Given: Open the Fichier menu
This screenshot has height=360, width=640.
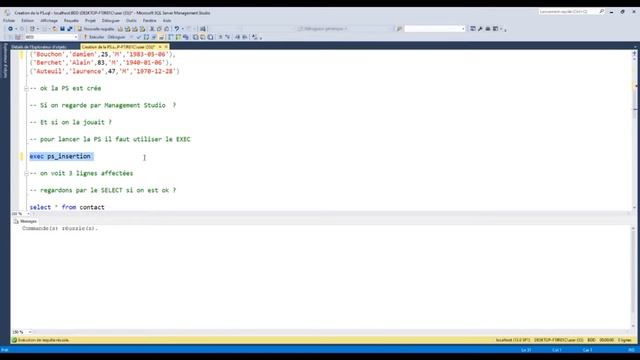Looking at the screenshot, I should tap(9, 20).
